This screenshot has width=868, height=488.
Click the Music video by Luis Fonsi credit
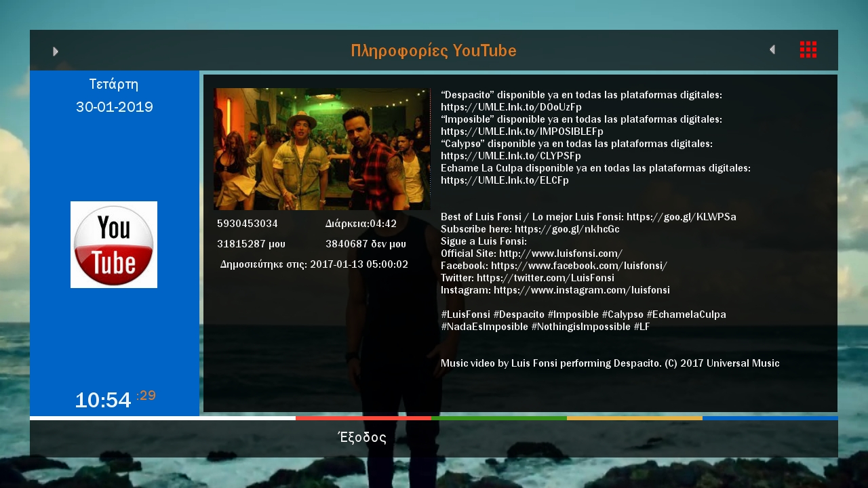pos(610,363)
